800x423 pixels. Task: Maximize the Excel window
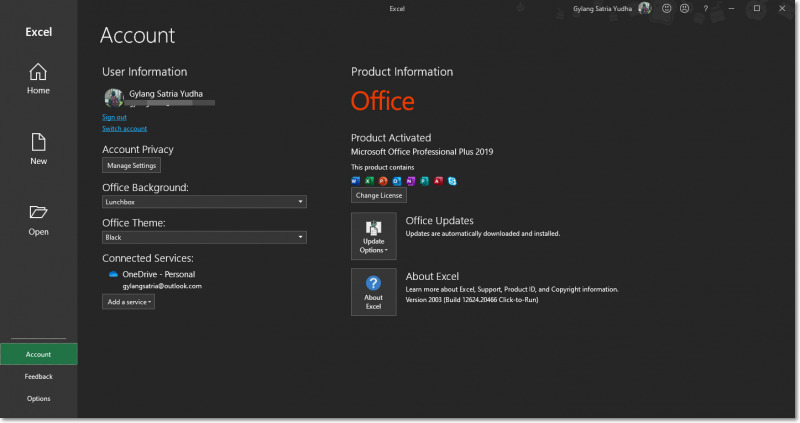tap(757, 8)
